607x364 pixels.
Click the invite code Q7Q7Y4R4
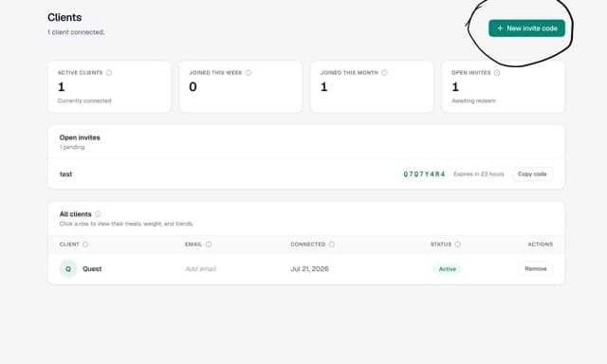tap(424, 174)
